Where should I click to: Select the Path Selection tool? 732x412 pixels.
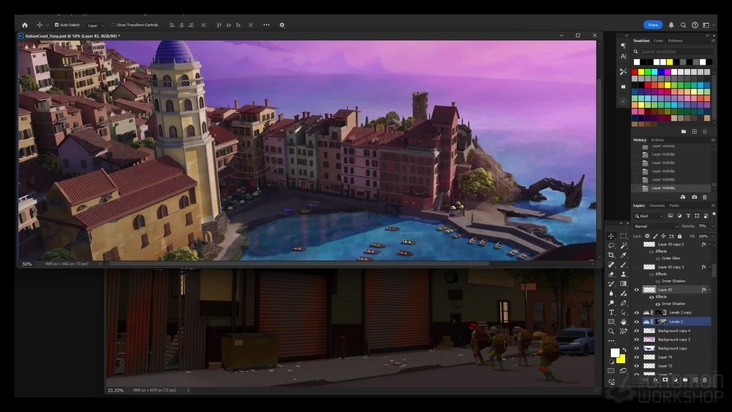click(623, 312)
